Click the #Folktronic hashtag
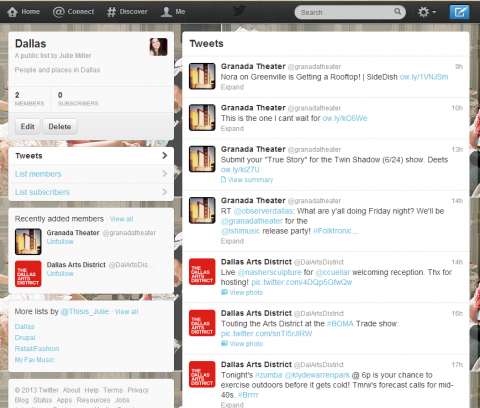The image size is (480, 408). point(332,231)
